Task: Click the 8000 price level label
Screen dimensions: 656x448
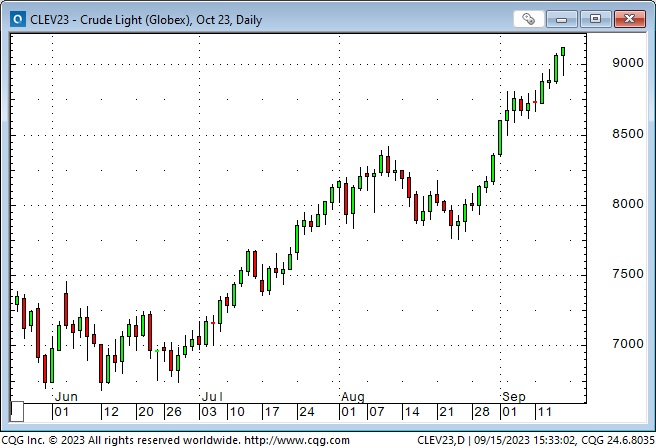Action: (628, 204)
